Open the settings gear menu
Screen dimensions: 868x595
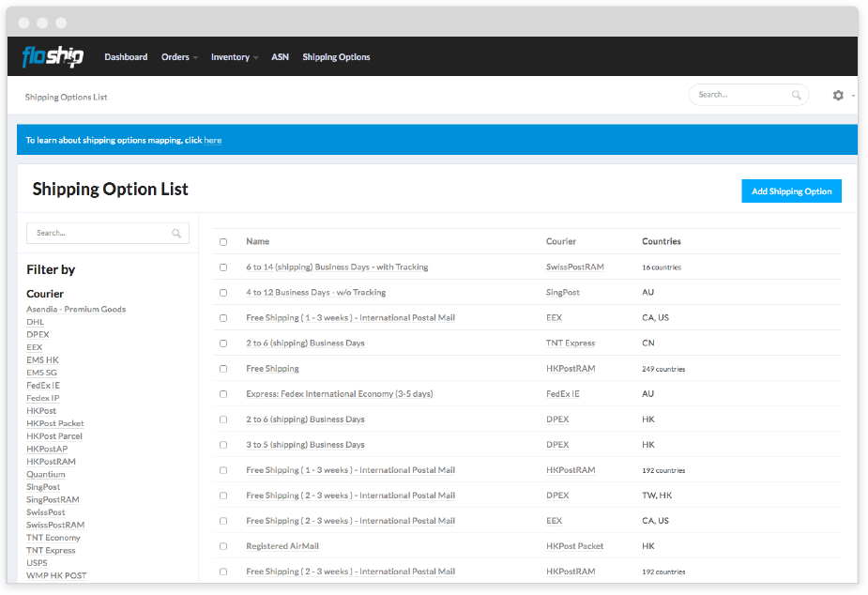click(838, 96)
